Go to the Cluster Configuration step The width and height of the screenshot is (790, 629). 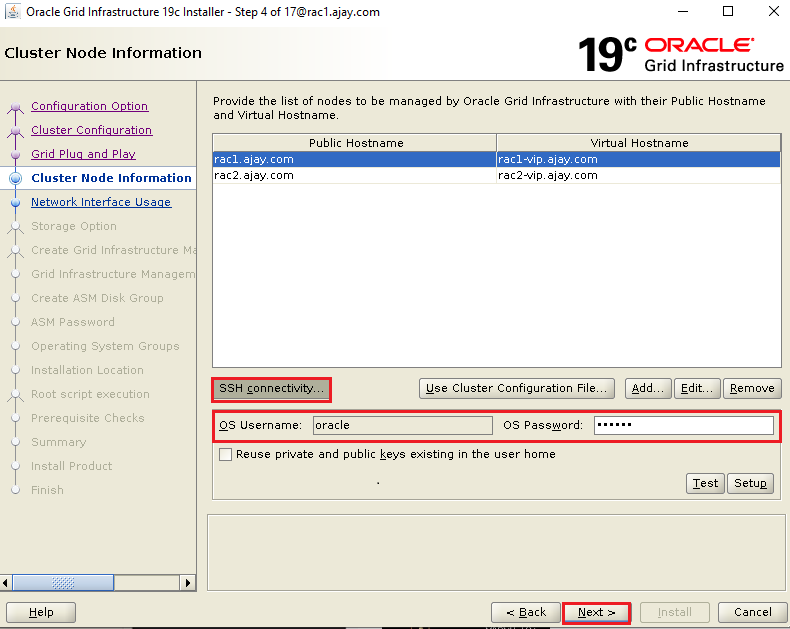[x=91, y=130]
